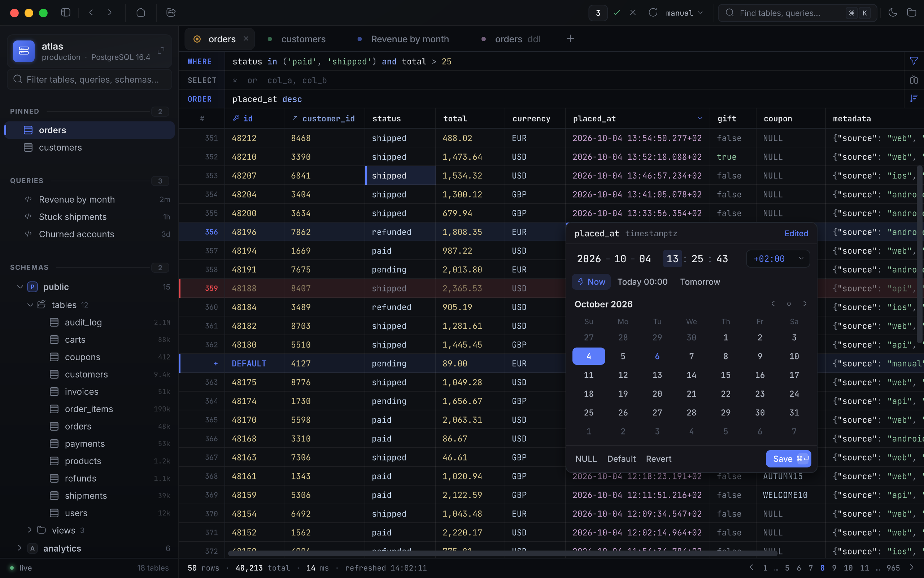The width and height of the screenshot is (924, 578).
Task: Open the folder icon at top right
Action: (911, 13)
